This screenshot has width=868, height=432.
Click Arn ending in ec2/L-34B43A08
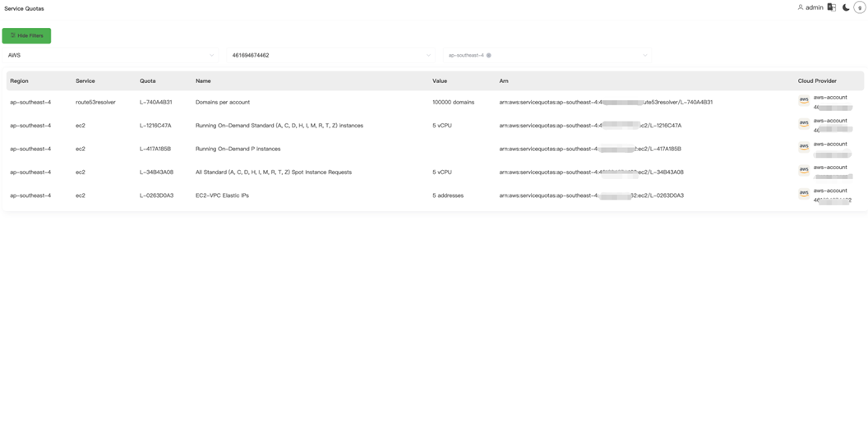(591, 172)
